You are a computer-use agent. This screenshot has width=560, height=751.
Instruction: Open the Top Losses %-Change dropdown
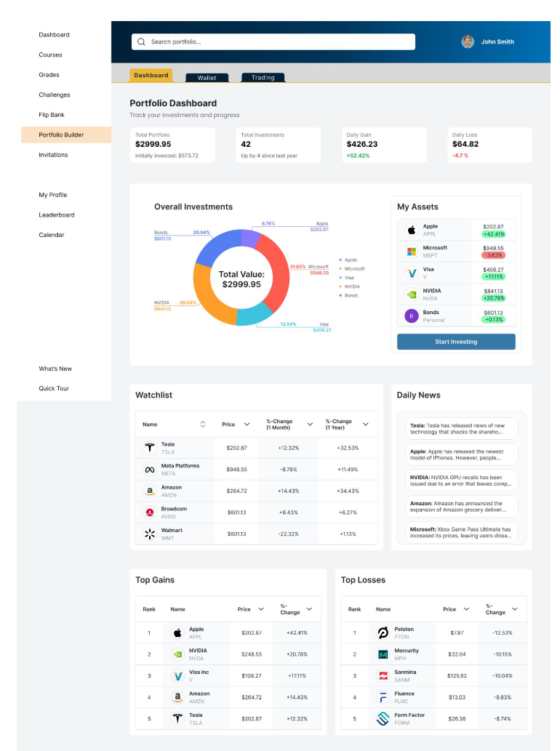pyautogui.click(x=515, y=609)
